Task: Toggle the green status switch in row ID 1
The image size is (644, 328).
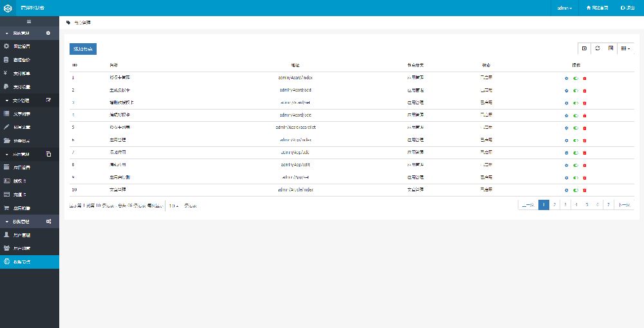Action: point(575,78)
